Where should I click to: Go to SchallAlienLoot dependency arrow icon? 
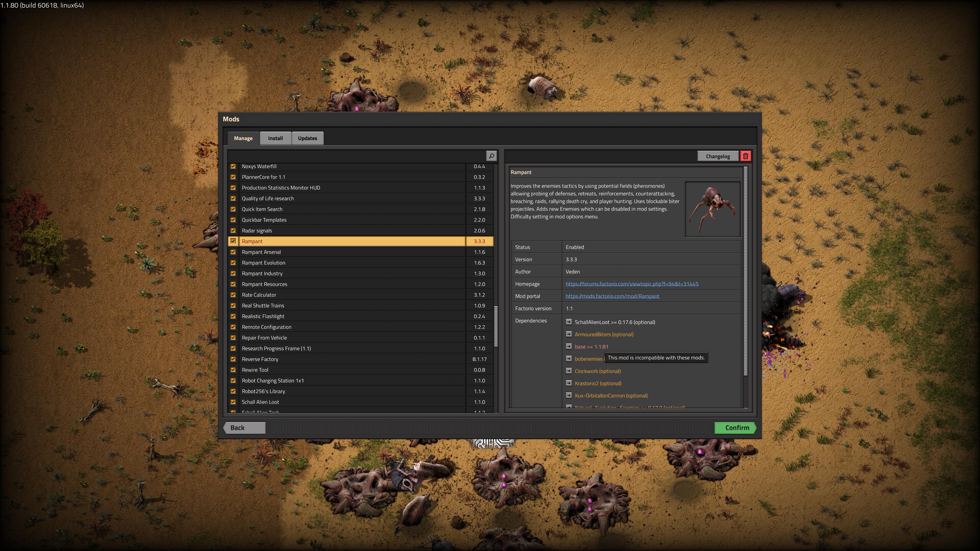coord(569,322)
